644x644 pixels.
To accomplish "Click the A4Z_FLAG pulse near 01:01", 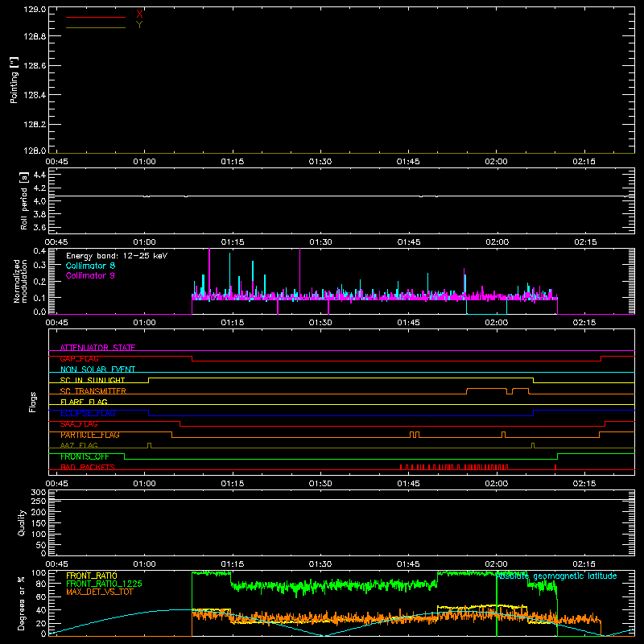I will [149, 445].
